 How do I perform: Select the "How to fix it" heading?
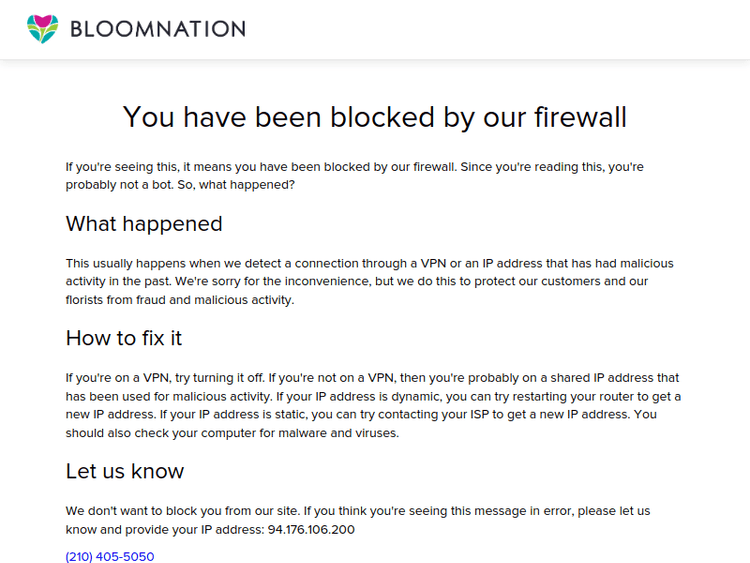[124, 338]
